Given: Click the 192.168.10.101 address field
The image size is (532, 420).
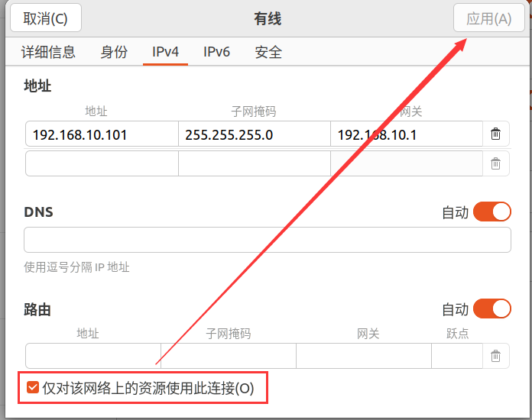Looking at the screenshot, I should 102,135.
